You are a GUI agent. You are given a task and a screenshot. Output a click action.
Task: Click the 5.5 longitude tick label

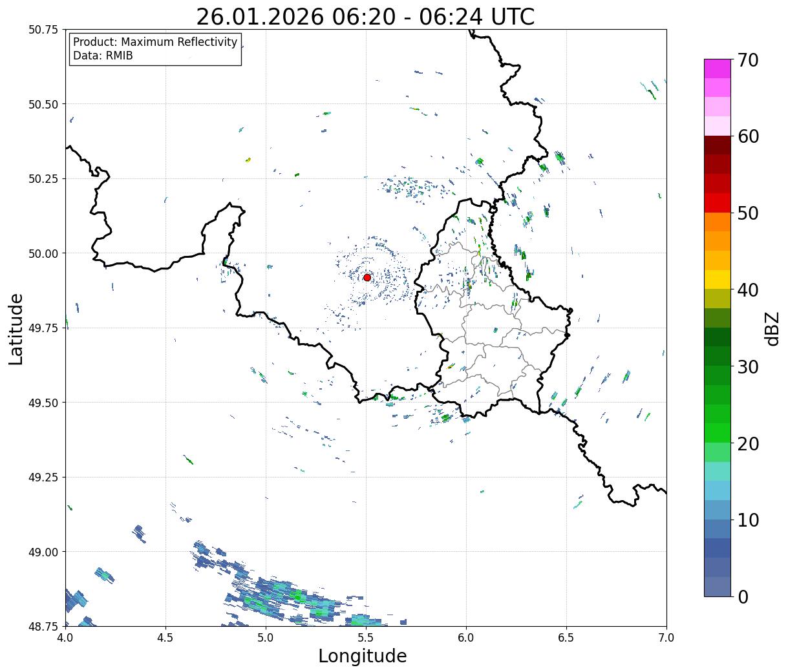tap(366, 637)
